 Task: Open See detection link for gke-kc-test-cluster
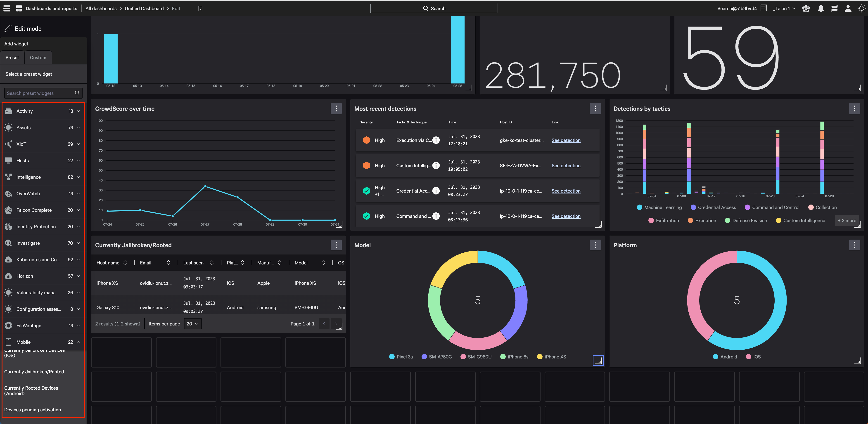566,140
